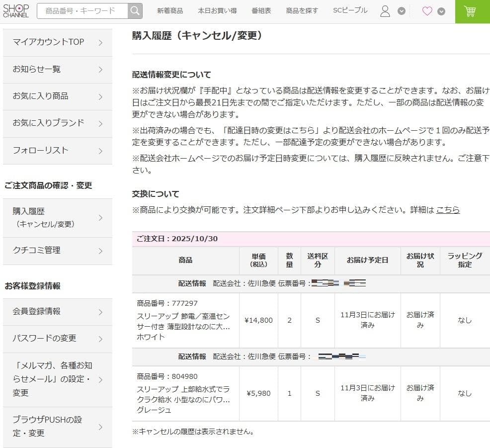Select 商品を探す in the header menu
The image size is (490, 448).
pyautogui.click(x=302, y=10)
